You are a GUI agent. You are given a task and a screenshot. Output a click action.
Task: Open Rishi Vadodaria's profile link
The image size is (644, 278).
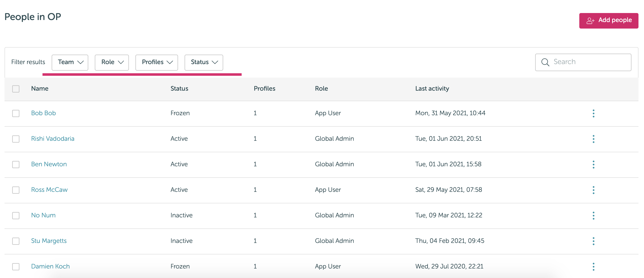[53, 139]
